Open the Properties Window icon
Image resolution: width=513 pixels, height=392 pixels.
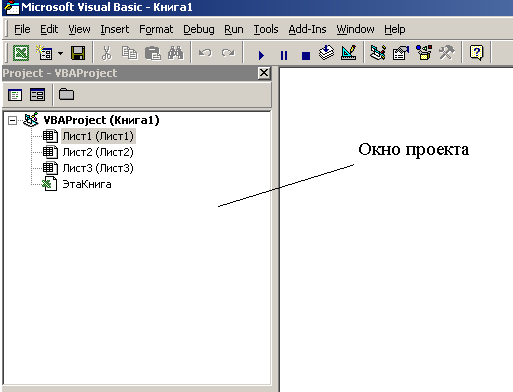point(401,53)
